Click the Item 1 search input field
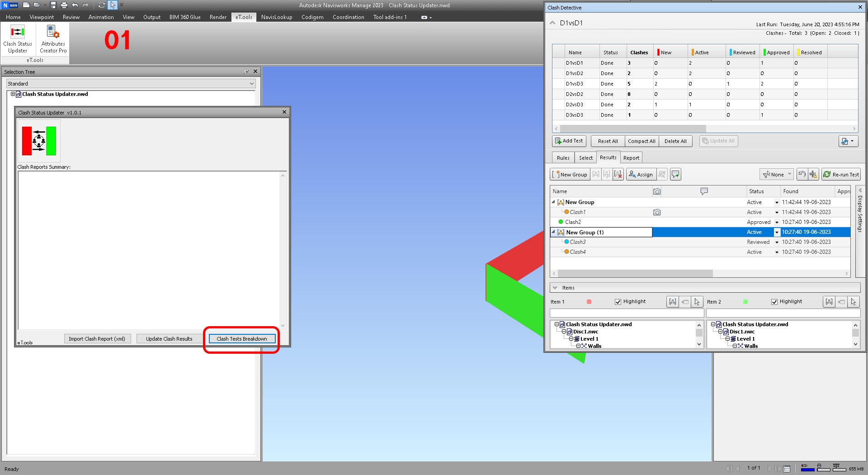Screen dimensions: 868x475 [627, 313]
